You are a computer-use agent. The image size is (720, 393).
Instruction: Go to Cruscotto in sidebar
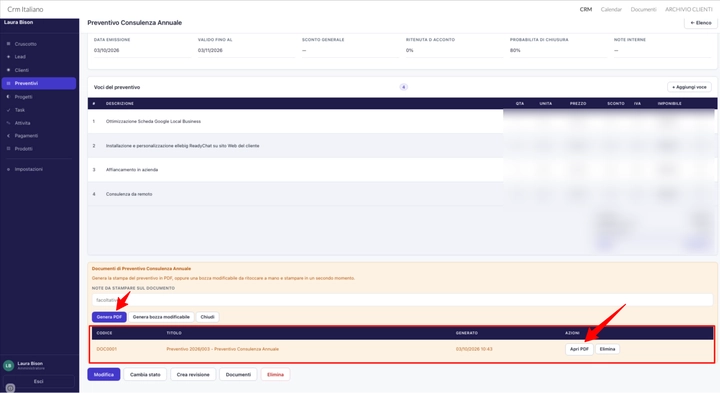[39, 44]
